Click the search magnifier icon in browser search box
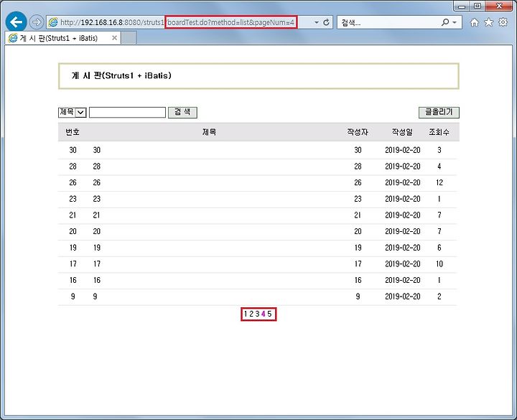The image size is (517, 420). tap(445, 22)
